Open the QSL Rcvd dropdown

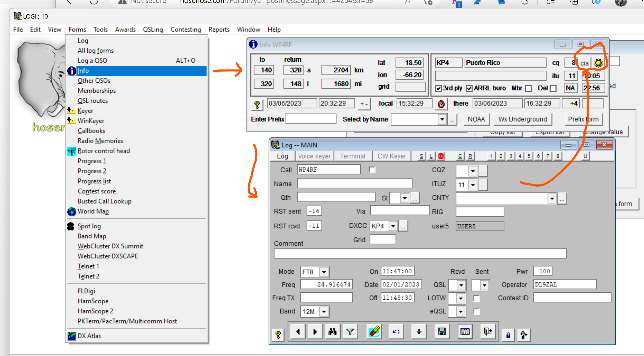tap(461, 285)
